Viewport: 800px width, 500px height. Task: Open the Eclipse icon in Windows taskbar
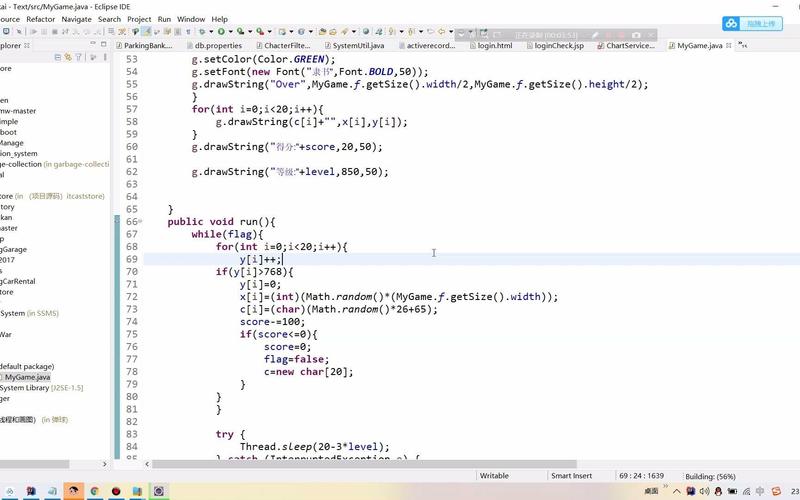pyautogui.click(x=158, y=491)
